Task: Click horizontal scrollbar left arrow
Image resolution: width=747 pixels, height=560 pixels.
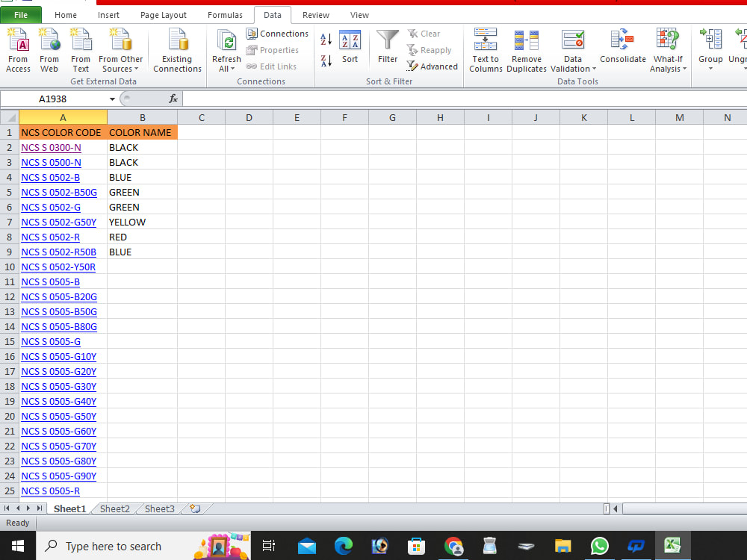Action: pyautogui.click(x=616, y=508)
